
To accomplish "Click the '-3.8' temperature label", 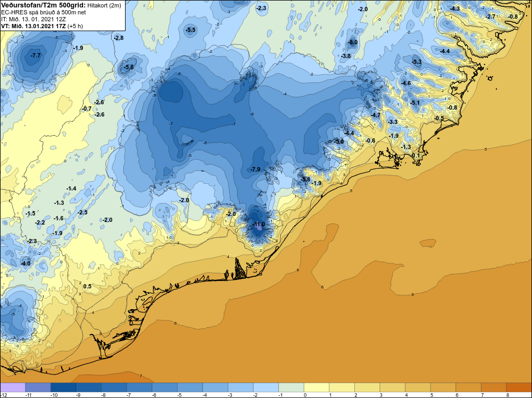I will 346,56.
